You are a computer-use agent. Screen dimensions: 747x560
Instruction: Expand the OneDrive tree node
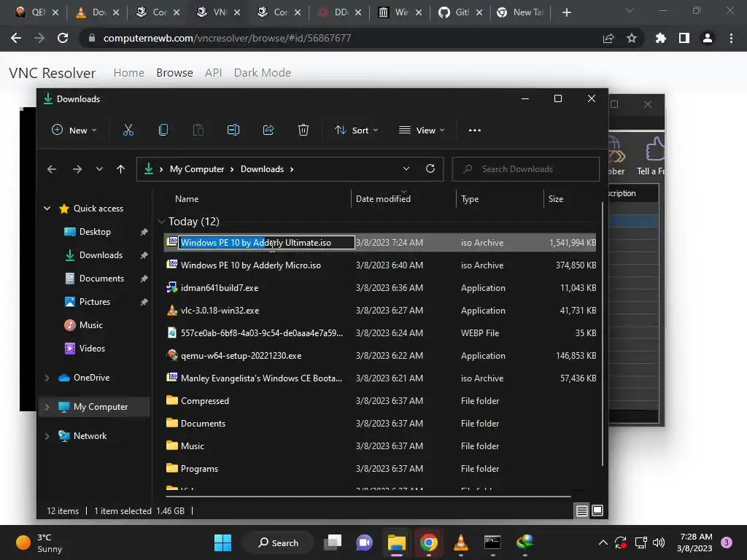click(47, 378)
